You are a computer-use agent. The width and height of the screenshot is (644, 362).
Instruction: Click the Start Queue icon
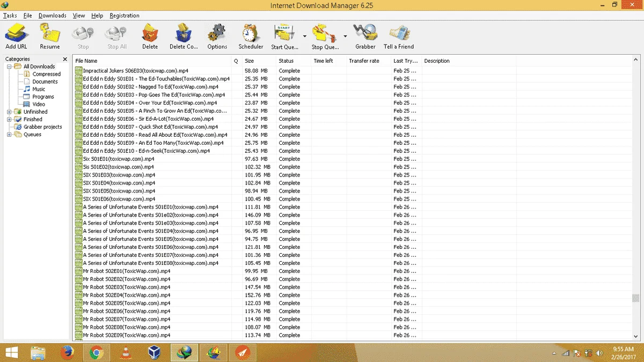[x=285, y=36]
